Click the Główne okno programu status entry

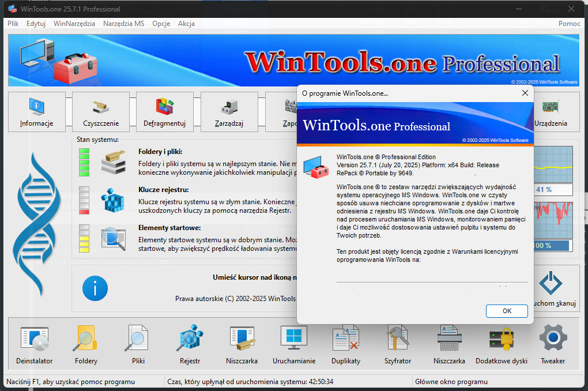(451, 382)
